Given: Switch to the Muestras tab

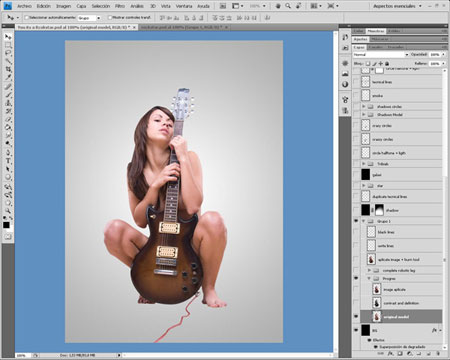Looking at the screenshot, I should pos(376,31).
